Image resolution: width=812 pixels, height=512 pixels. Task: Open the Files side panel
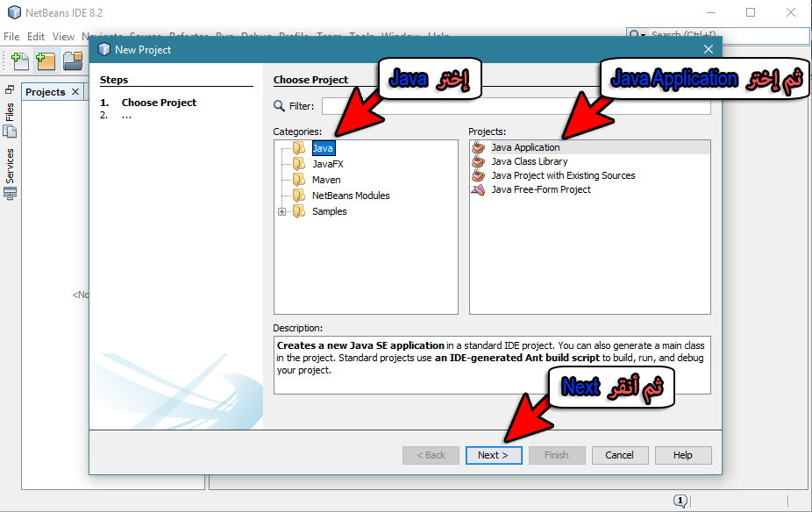(10, 119)
